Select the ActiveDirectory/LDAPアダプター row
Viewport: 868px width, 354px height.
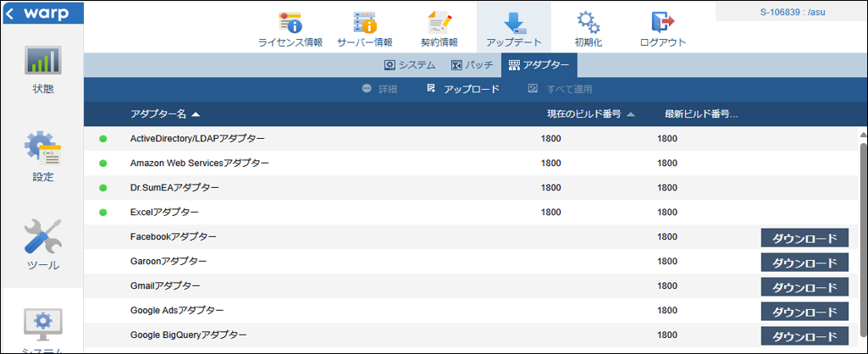[471, 139]
